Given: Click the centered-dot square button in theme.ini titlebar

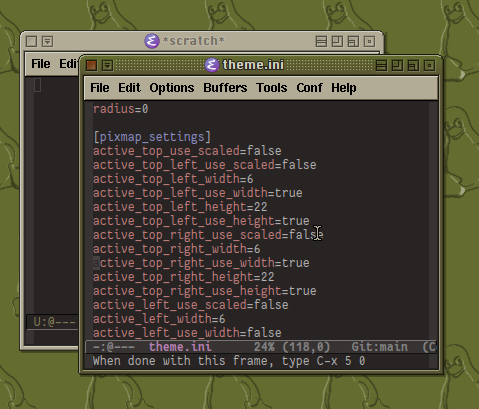Looking at the screenshot, I should tap(429, 65).
